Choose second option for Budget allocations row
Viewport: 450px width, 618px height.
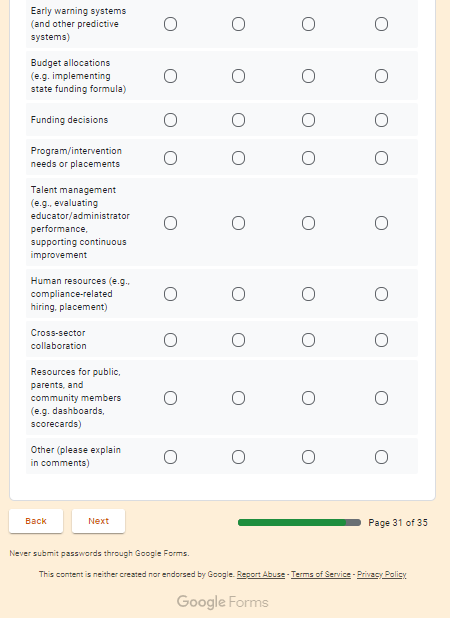pos(238,76)
